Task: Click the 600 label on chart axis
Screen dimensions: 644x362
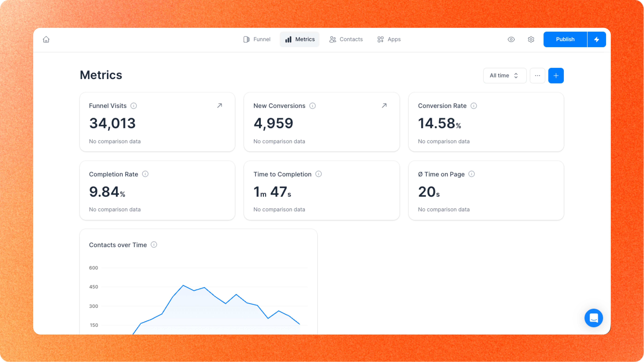Action: click(93, 268)
